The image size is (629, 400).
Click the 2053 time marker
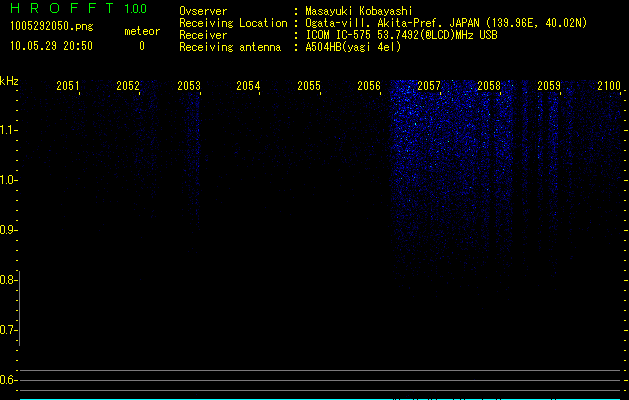pyautogui.click(x=189, y=86)
